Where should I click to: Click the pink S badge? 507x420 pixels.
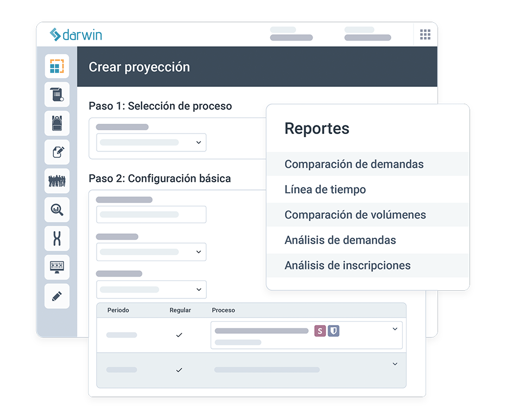coord(320,331)
